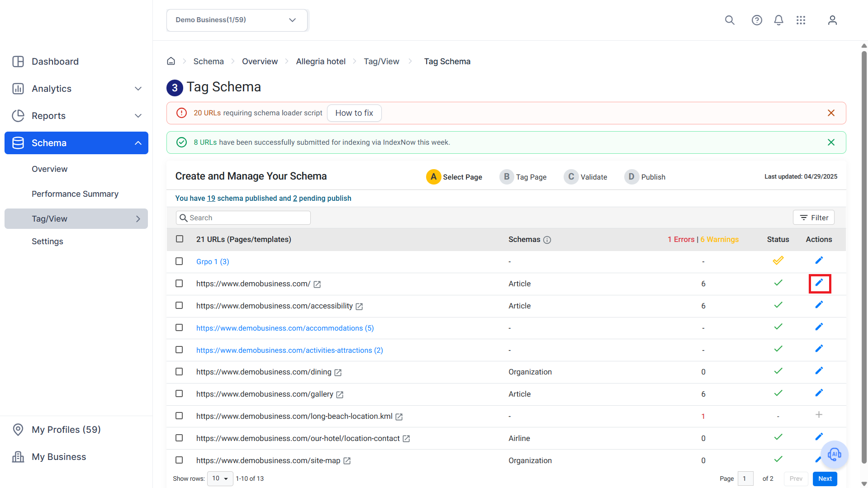Go to the Tag Page step
The width and height of the screenshot is (868, 488).
(523, 177)
